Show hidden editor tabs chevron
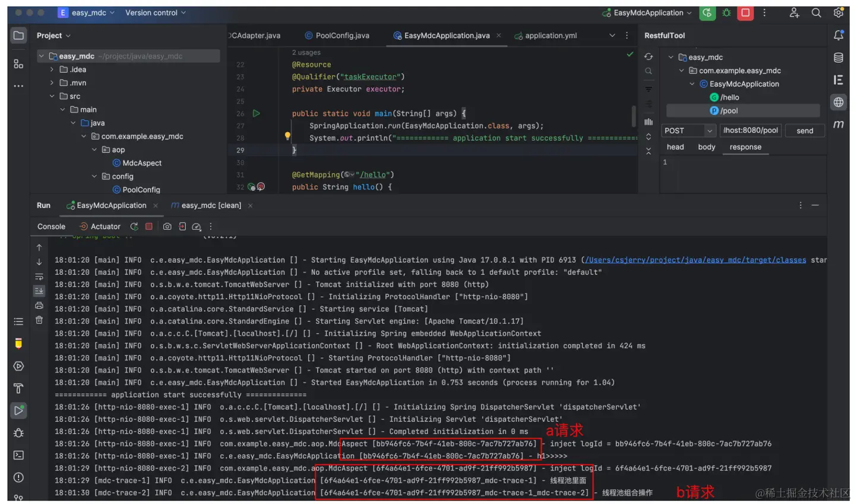Viewport: 855px width, 504px height. coord(612,36)
